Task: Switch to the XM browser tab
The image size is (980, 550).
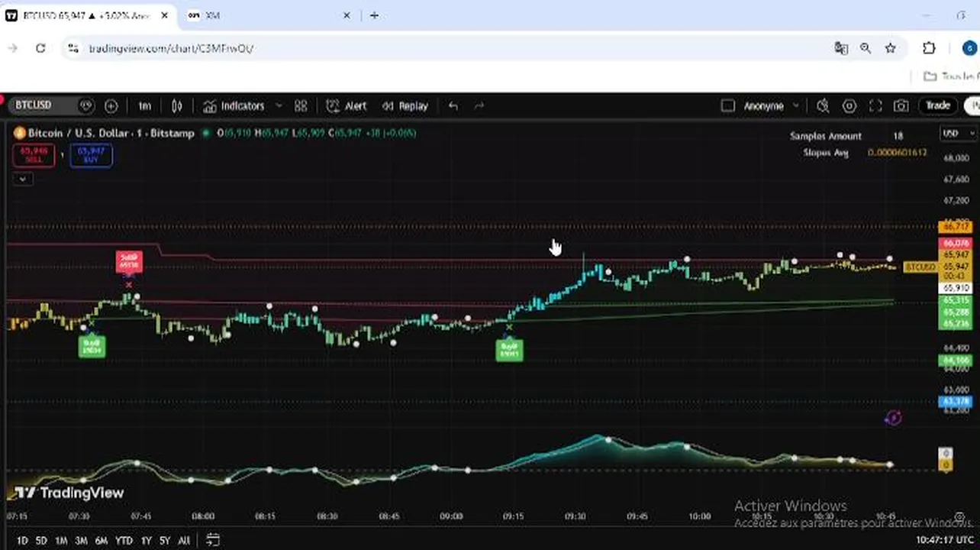Action: tap(267, 15)
